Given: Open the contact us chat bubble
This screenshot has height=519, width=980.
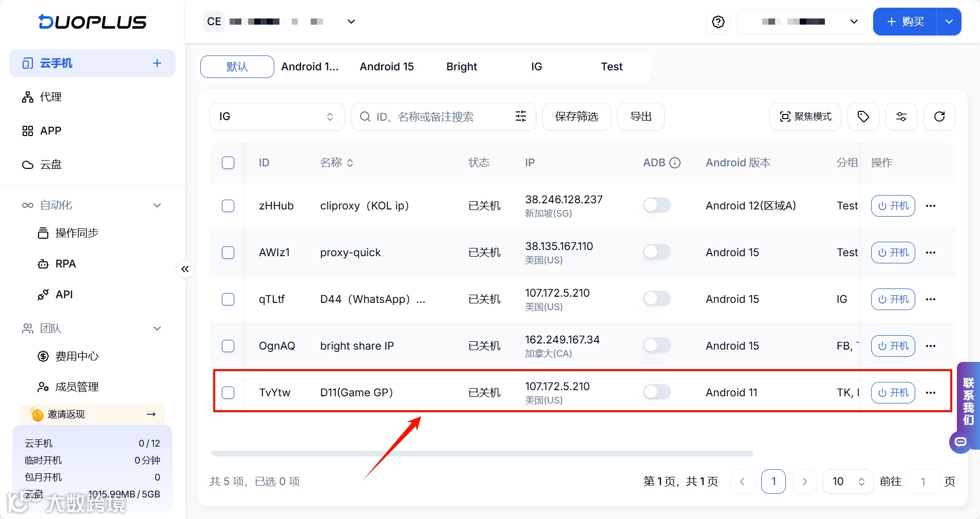Looking at the screenshot, I should [960, 441].
